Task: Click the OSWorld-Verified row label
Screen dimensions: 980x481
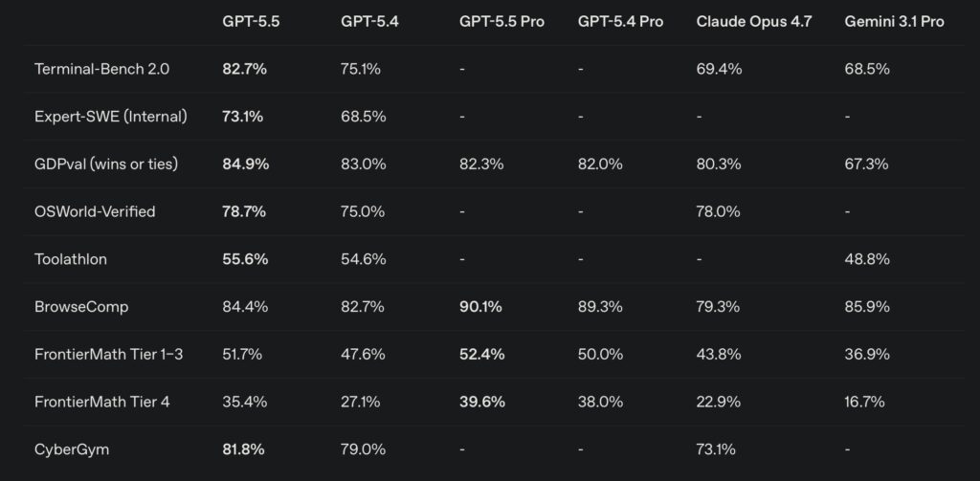Action: click(94, 211)
